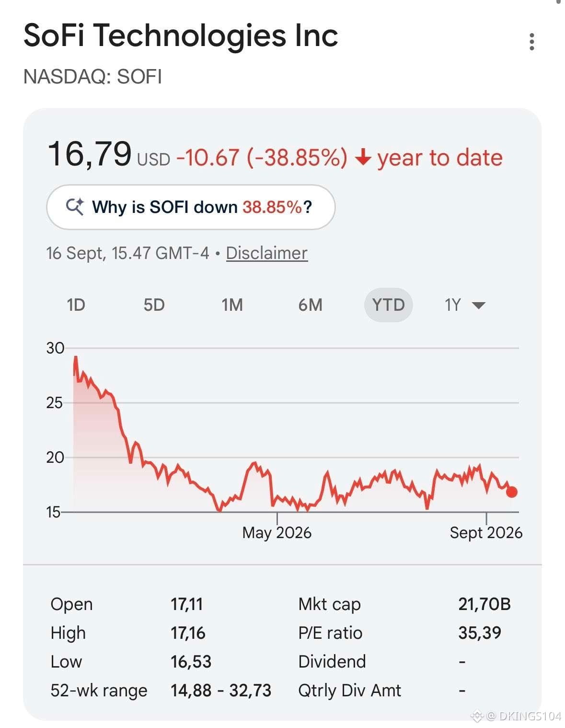Screen dimensions: 565x728
Task: Click the May 2026 axis marker
Action: [x=277, y=532]
